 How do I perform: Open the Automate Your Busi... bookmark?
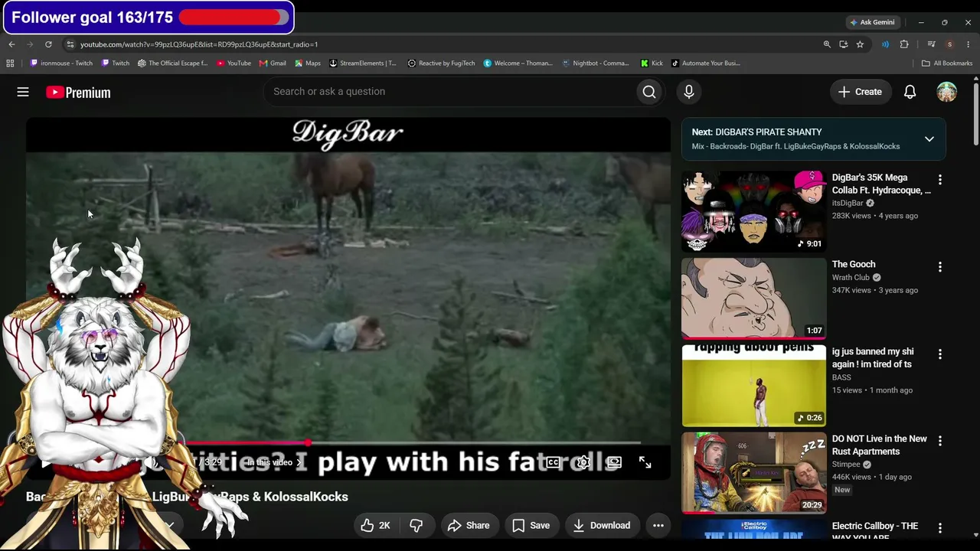(706, 64)
